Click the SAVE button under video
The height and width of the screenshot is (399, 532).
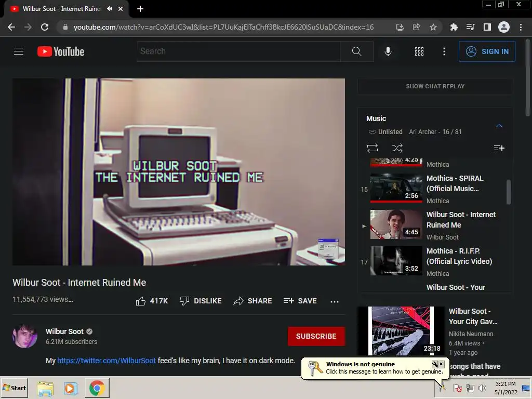300,301
